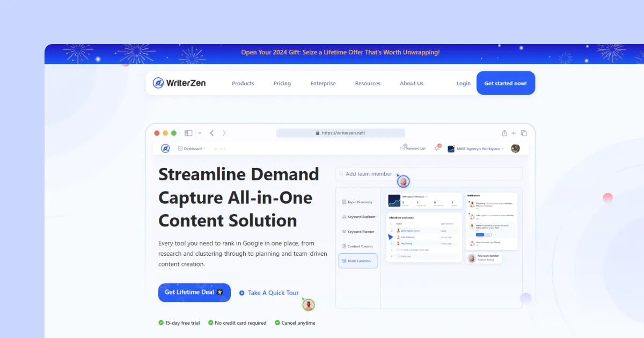Click the WriterZen logo in the dashboard header

[166, 149]
